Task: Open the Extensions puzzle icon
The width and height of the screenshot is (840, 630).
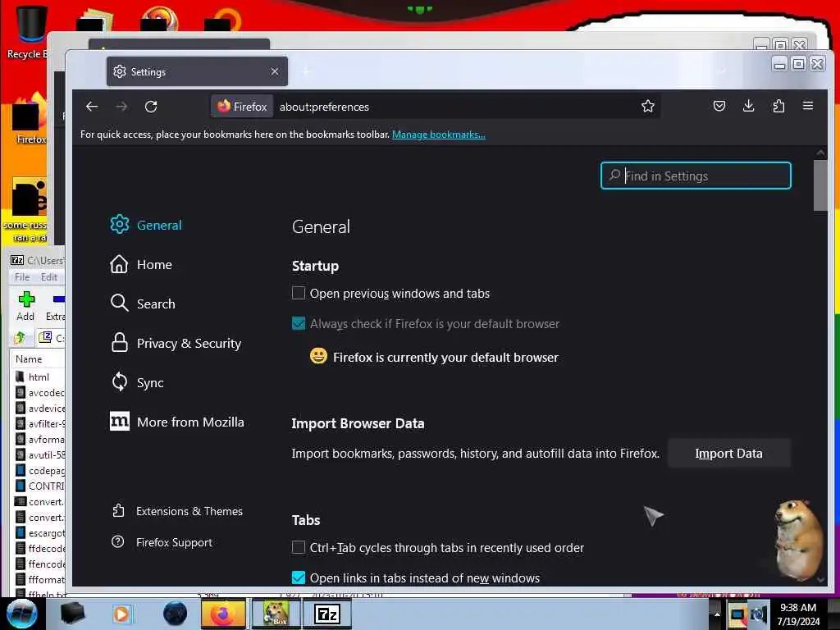Action: click(778, 106)
